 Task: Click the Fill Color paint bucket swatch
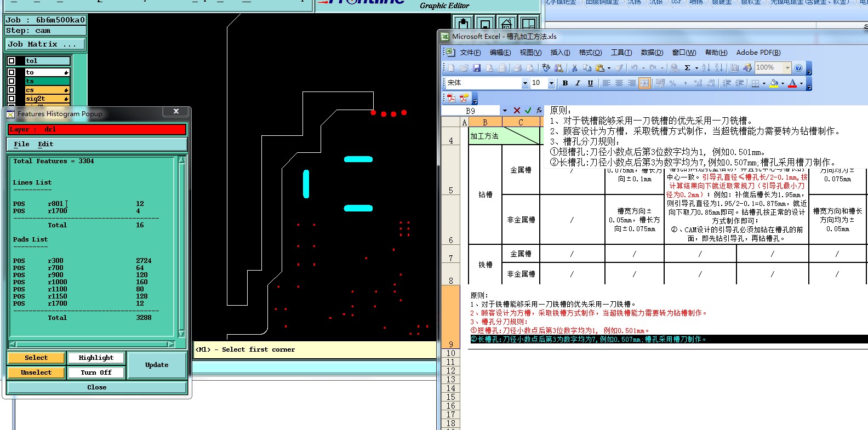pyautogui.click(x=774, y=83)
